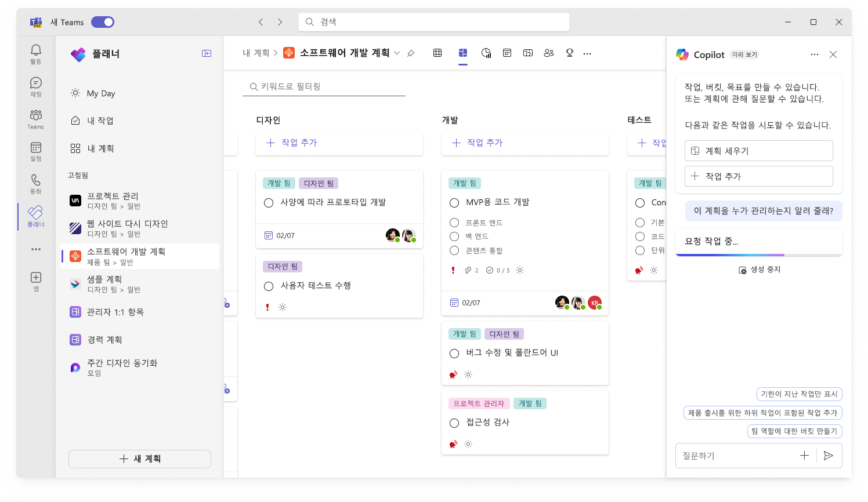Pin the 소프트웨어 개발 계획 plan
Image resolution: width=868 pixels, height=502 pixels.
click(x=411, y=53)
